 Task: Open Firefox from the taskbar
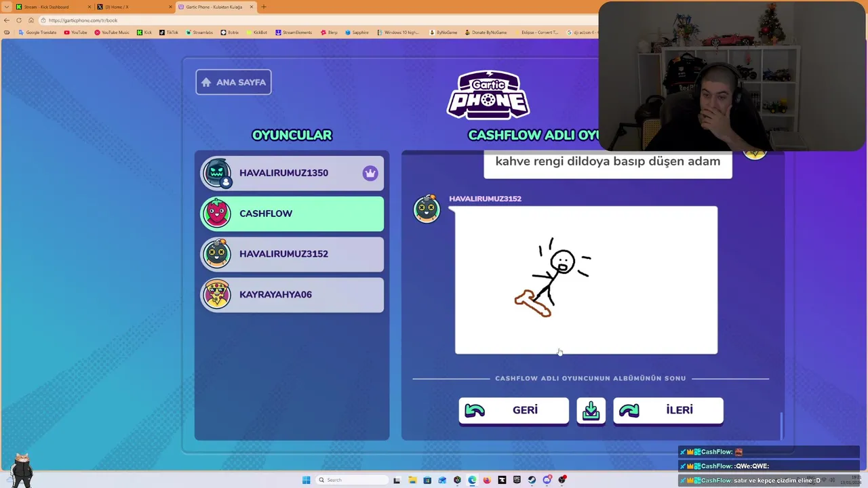(487, 480)
